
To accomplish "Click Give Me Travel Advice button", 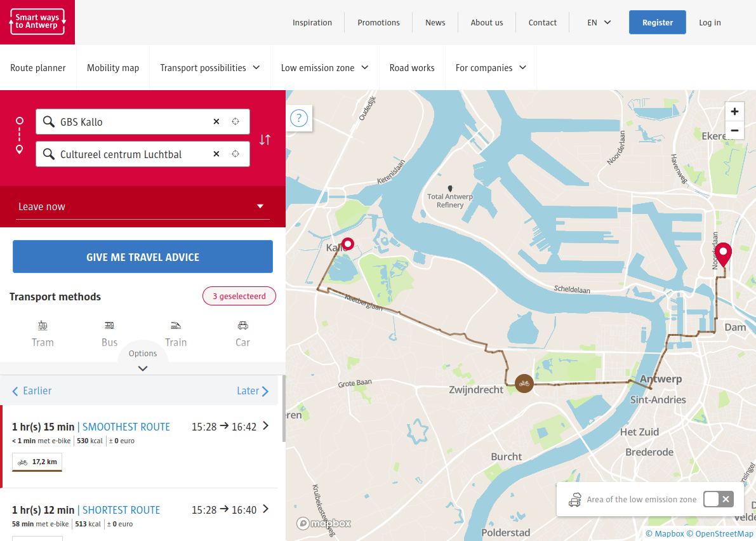I will 143,257.
